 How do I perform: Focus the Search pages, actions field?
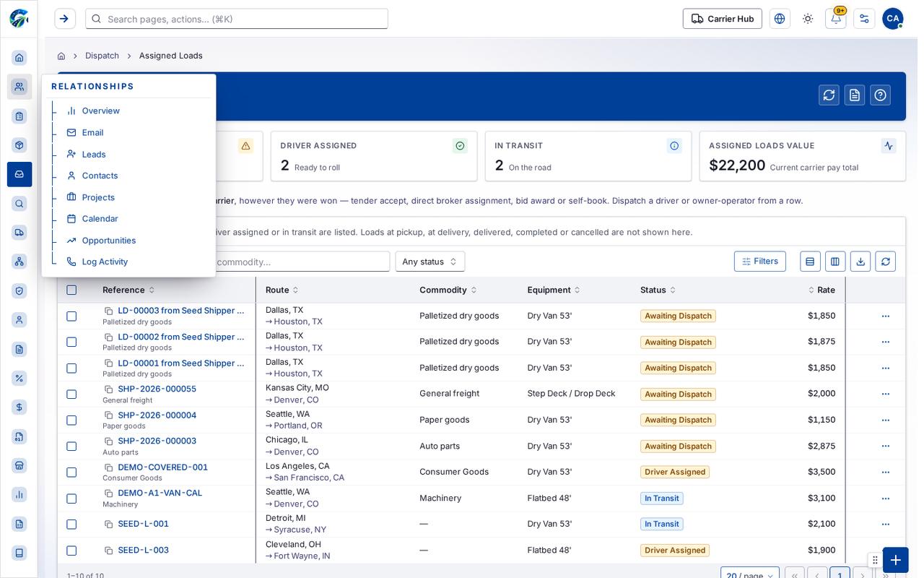point(237,19)
